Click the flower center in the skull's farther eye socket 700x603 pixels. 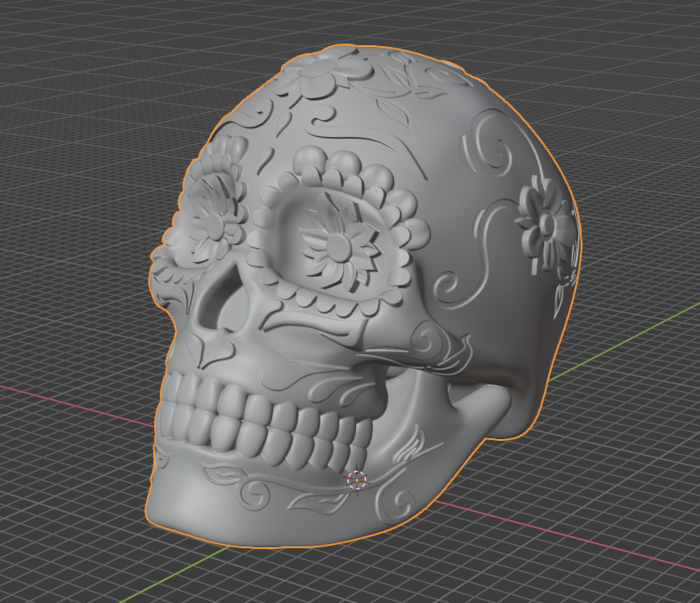215,226
